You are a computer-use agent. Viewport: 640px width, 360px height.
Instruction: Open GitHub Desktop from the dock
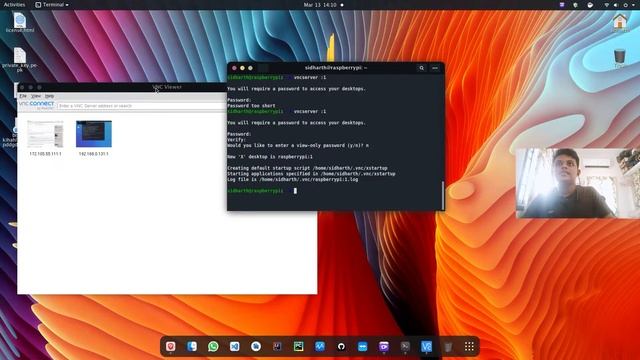[x=341, y=347]
